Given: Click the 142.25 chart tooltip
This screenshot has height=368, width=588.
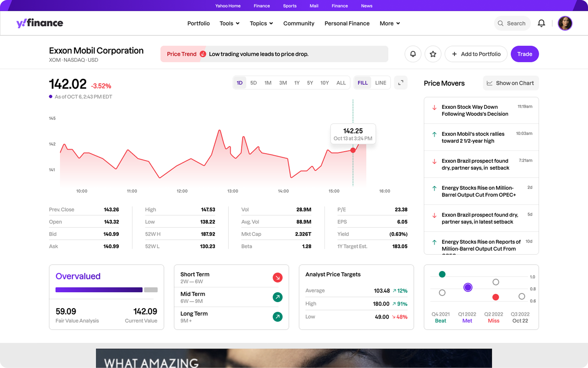Looking at the screenshot, I should [353, 134].
